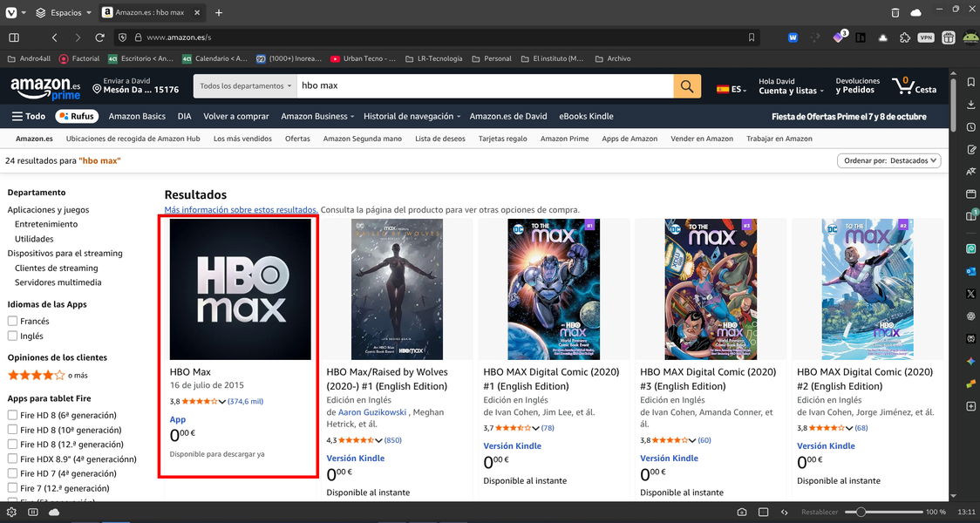Open the Mesón Da 15176 delivery location selector
The width and height of the screenshot is (980, 523).
tap(136, 85)
